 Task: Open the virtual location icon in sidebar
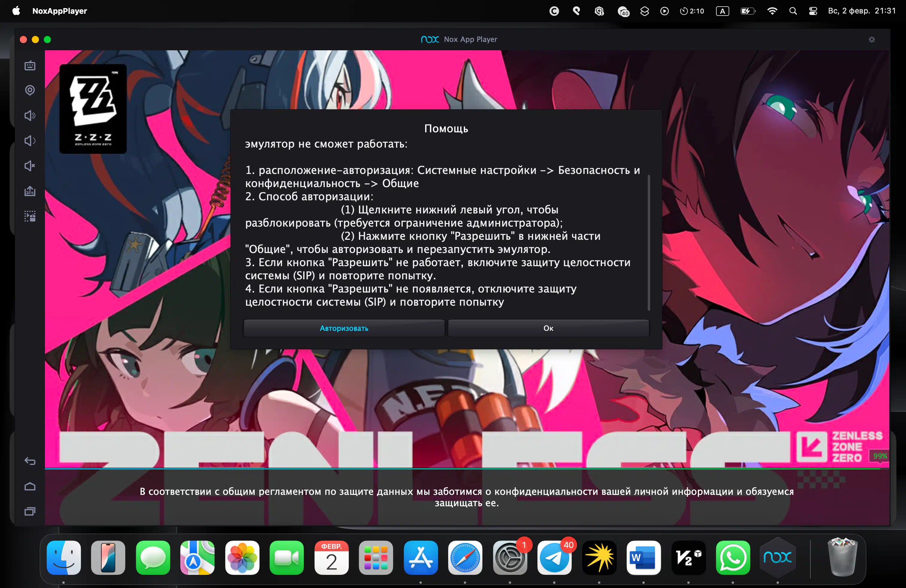[30, 90]
